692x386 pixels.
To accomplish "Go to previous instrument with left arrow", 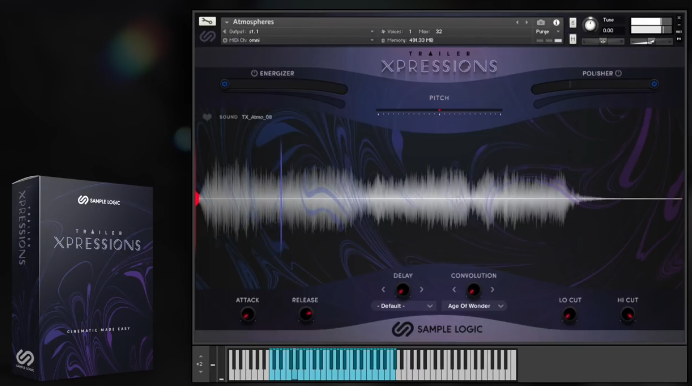I will (x=517, y=22).
